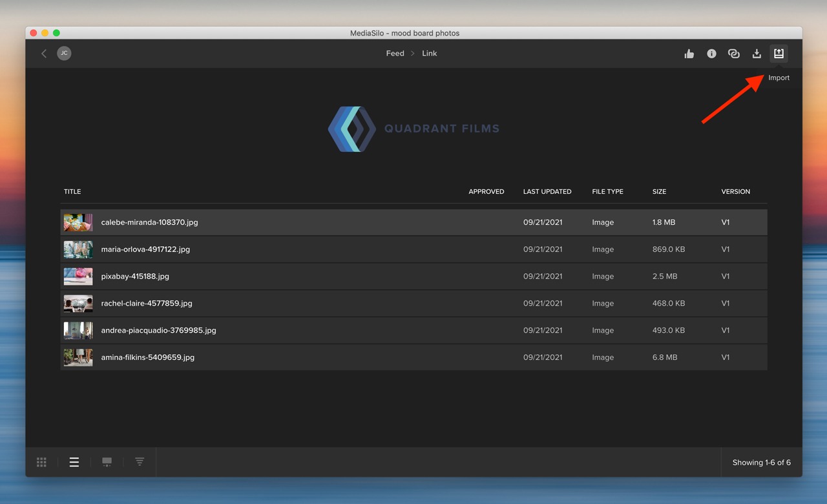Click the link share icon

click(x=733, y=54)
